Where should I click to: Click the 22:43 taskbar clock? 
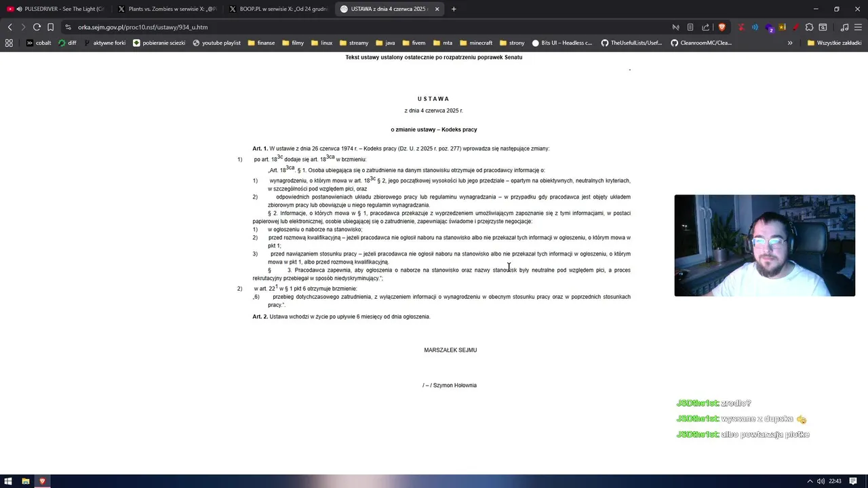click(835, 481)
